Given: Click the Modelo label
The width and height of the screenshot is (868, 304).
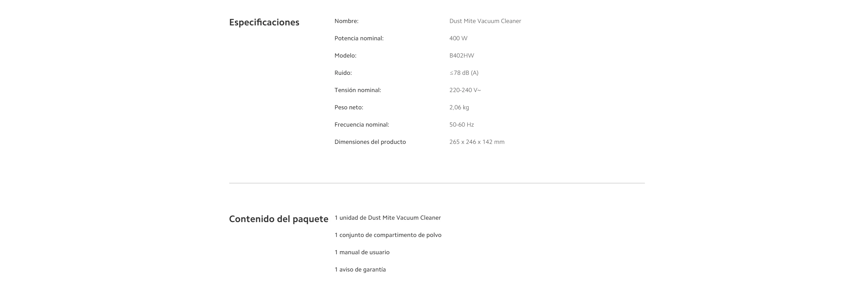Looking at the screenshot, I should click(x=345, y=56).
